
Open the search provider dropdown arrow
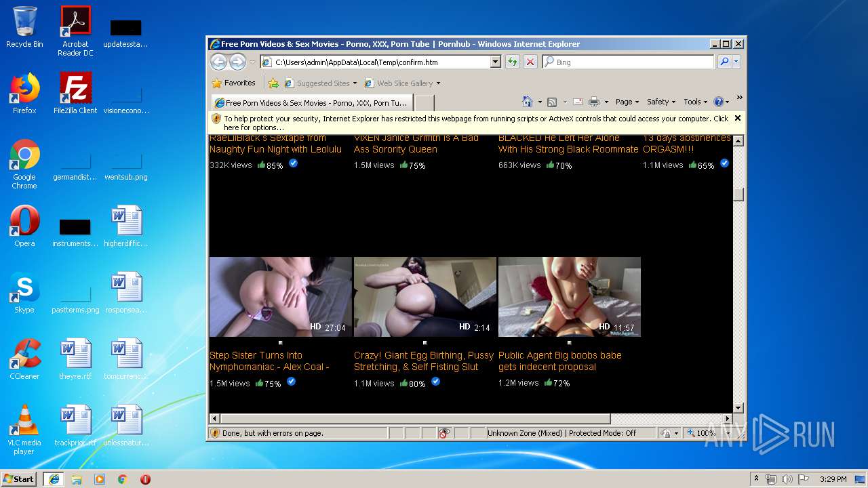[736, 62]
